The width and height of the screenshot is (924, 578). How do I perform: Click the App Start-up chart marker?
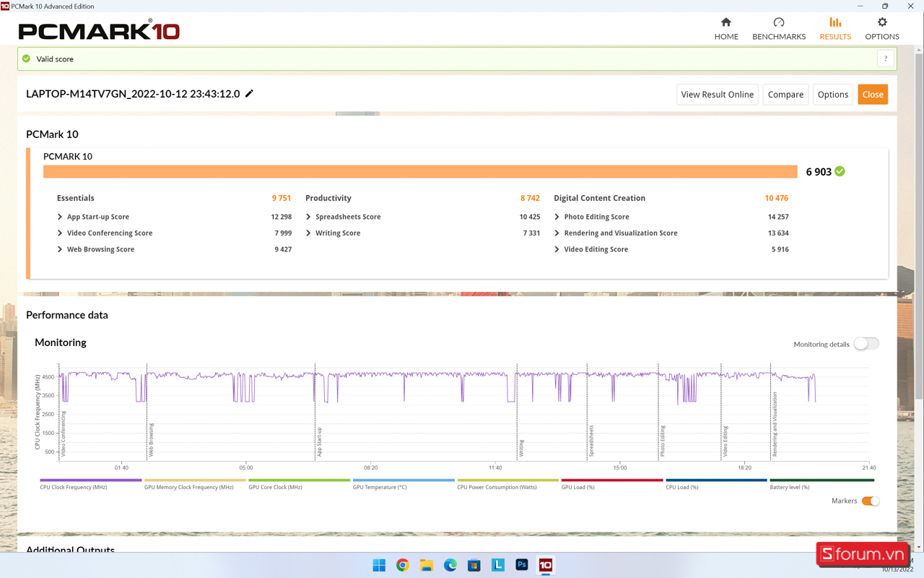319,441
